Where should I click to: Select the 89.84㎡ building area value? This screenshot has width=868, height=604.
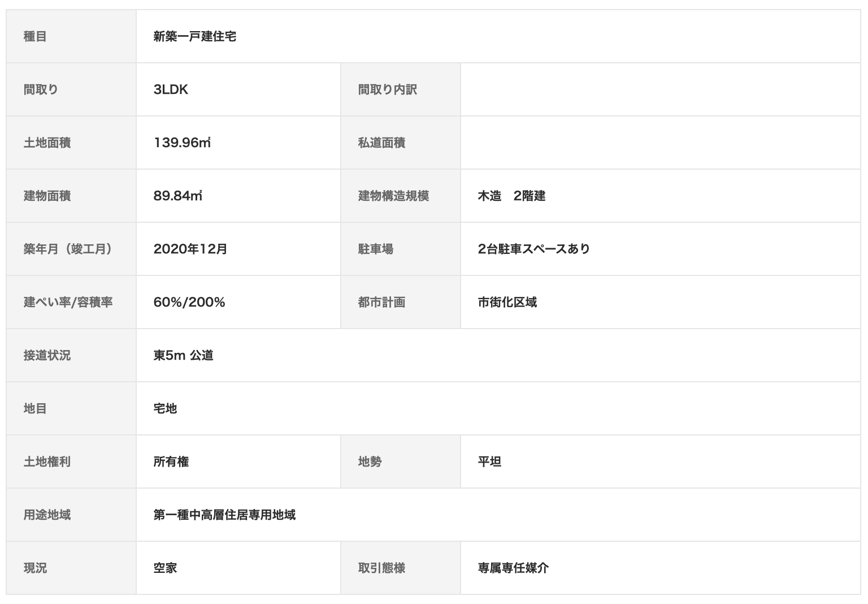[x=177, y=196]
